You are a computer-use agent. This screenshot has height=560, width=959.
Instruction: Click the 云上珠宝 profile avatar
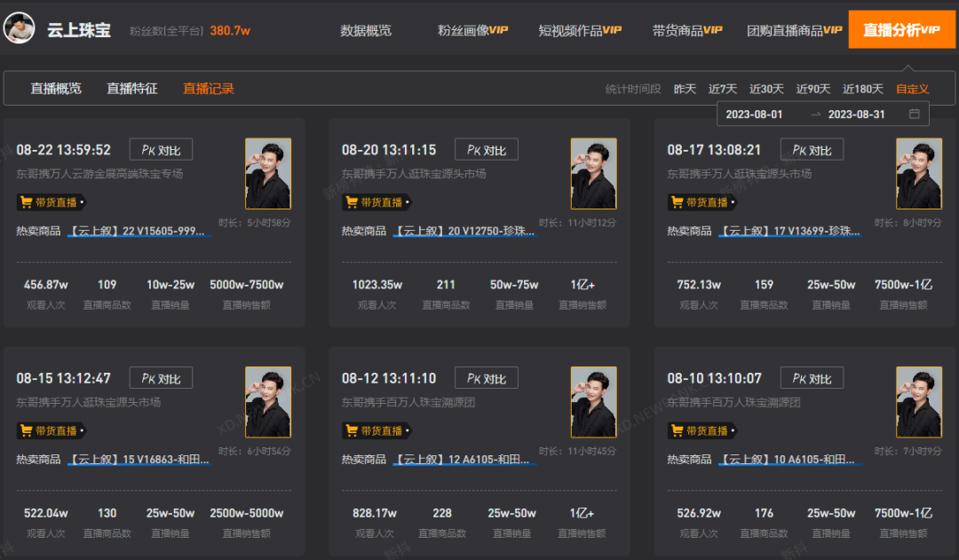[19, 28]
